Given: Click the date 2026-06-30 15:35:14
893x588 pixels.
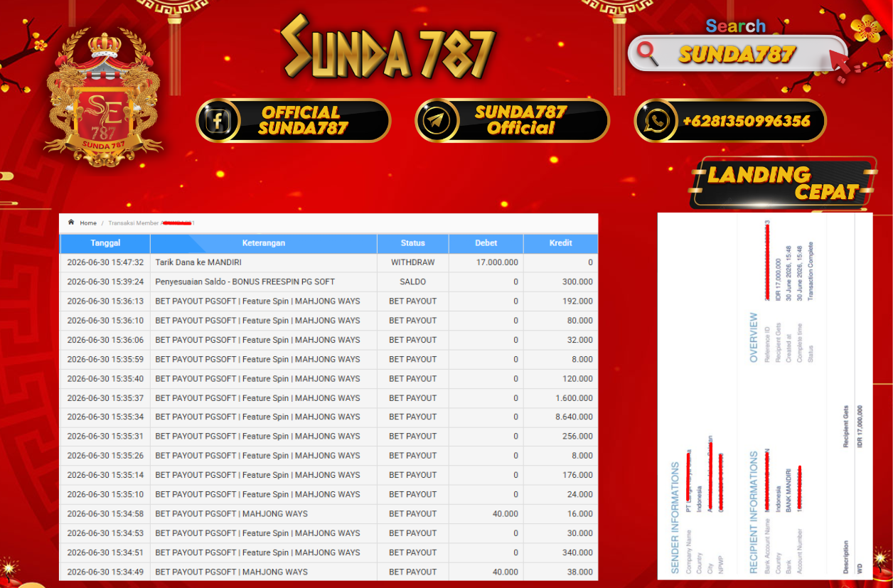Looking at the screenshot, I should pyautogui.click(x=105, y=475).
